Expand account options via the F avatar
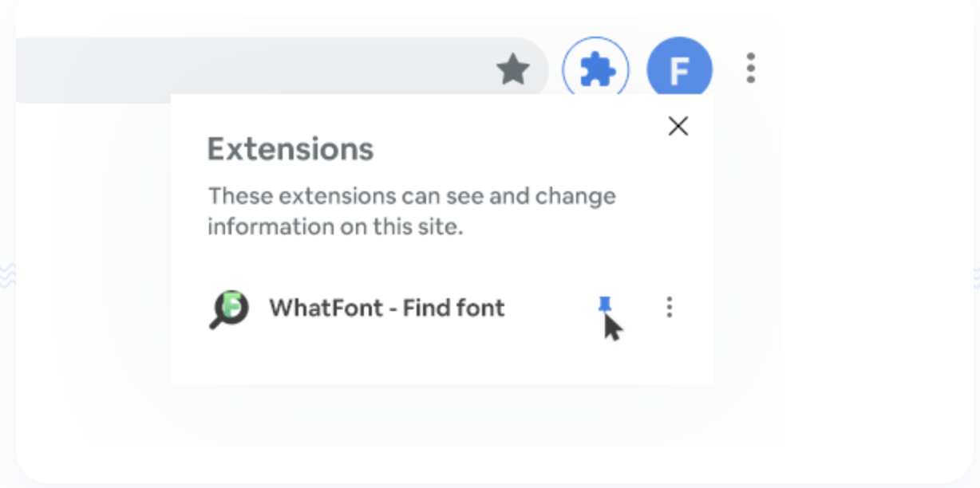This screenshot has width=980, height=488. [x=680, y=69]
